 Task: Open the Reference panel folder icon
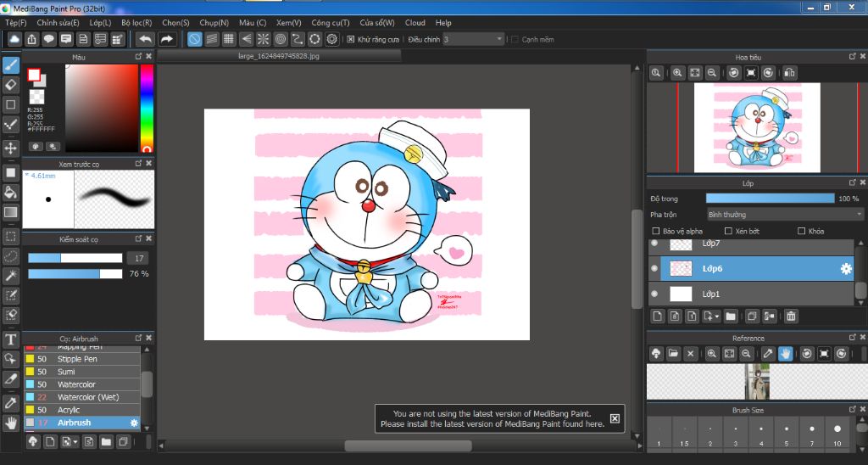coord(673,353)
